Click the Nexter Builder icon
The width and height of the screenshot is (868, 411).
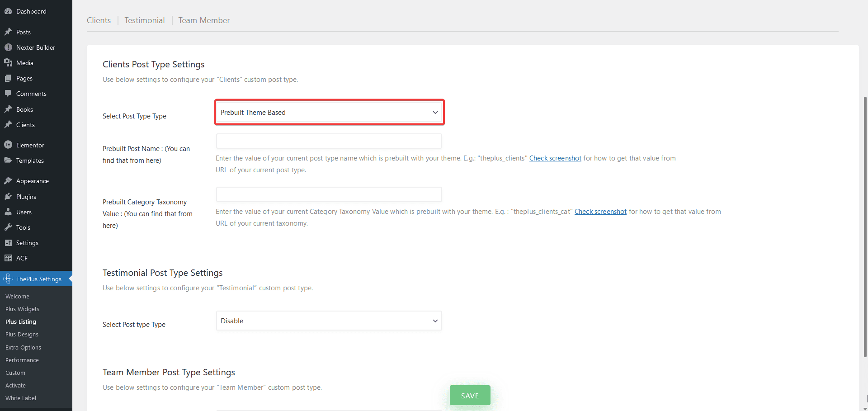point(8,47)
